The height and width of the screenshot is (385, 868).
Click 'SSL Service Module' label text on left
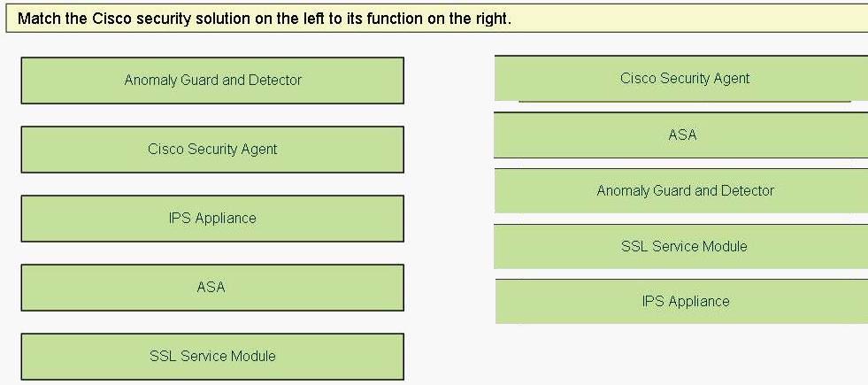tap(212, 356)
